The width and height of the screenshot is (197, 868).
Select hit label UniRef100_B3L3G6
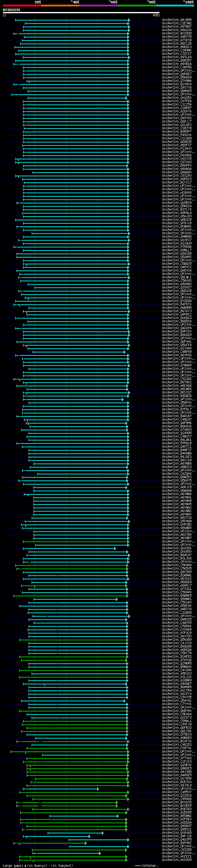tap(177, 558)
